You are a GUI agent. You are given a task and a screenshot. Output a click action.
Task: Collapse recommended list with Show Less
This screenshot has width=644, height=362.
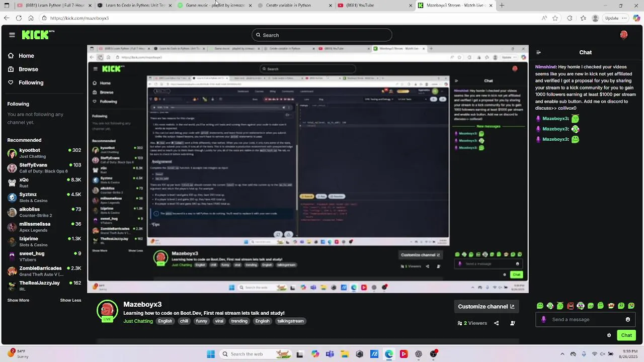tap(70, 300)
